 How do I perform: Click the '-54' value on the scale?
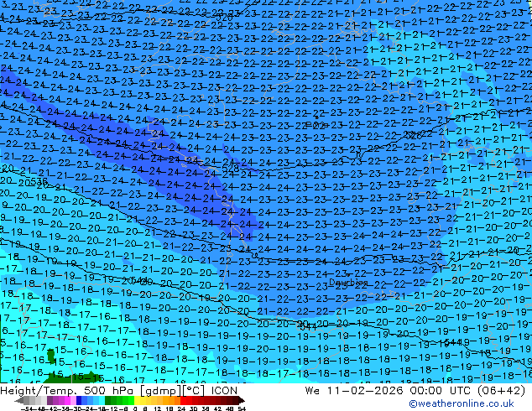[x=27, y=408]
